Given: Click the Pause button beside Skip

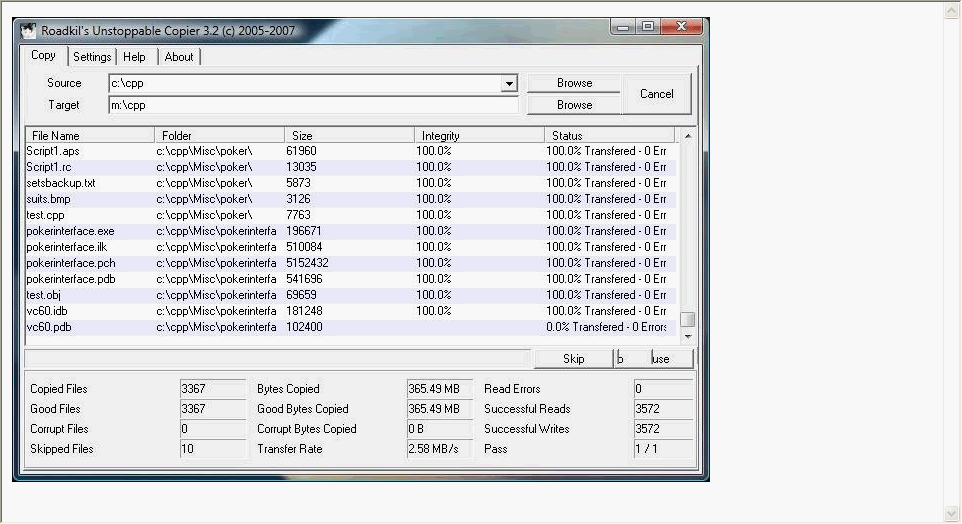Looking at the screenshot, I should (654, 359).
